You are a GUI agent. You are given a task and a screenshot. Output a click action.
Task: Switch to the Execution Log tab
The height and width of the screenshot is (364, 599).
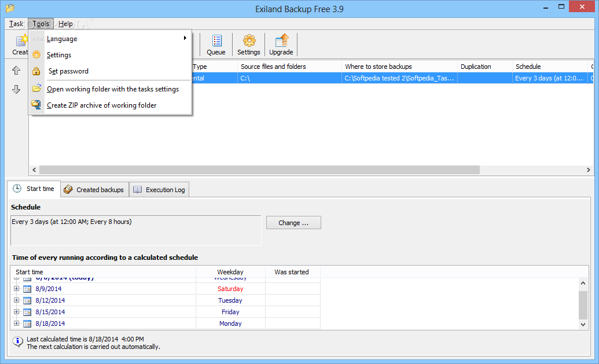(x=159, y=189)
